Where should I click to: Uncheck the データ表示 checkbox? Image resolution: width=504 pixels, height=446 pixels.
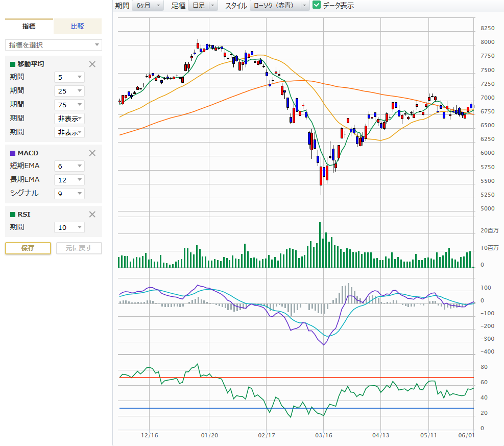coord(317,6)
